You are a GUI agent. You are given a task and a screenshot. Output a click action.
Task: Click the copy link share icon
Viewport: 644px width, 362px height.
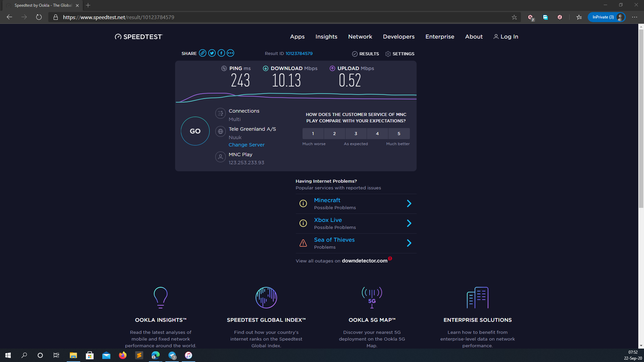tap(202, 53)
